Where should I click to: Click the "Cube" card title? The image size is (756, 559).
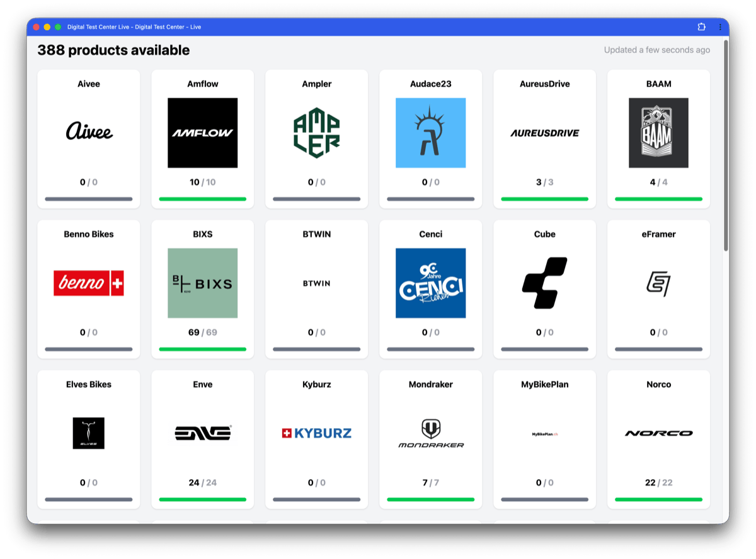545,234
